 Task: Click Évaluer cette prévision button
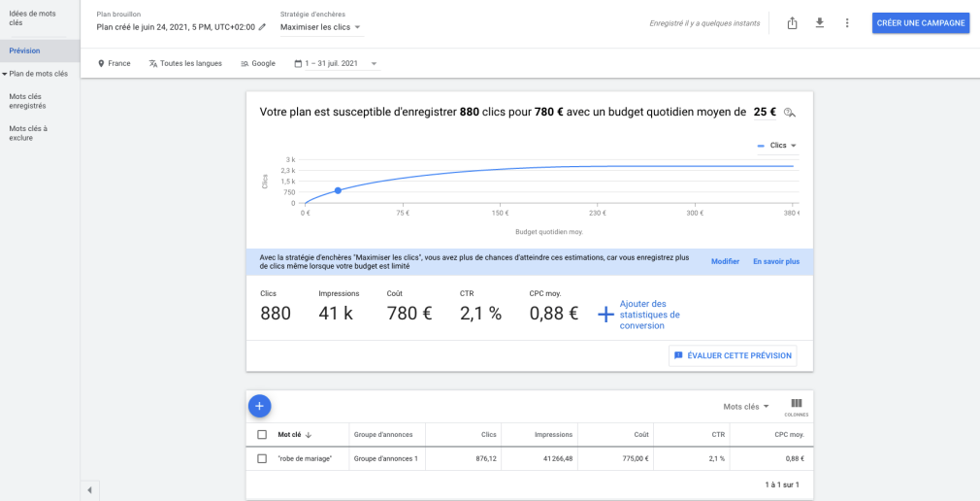coord(733,355)
